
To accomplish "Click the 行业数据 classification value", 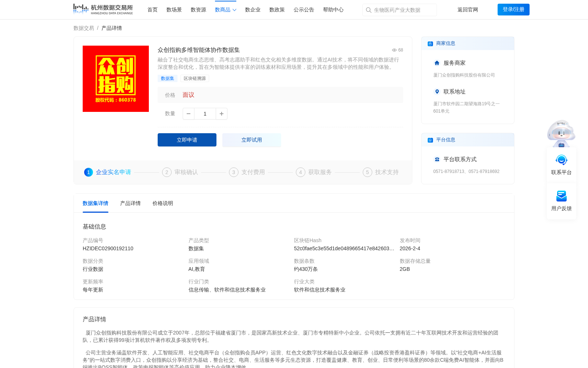I will 93,269.
